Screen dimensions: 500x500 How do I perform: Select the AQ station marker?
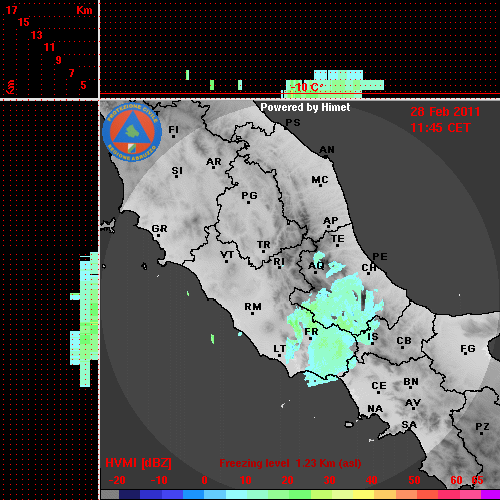point(316,273)
